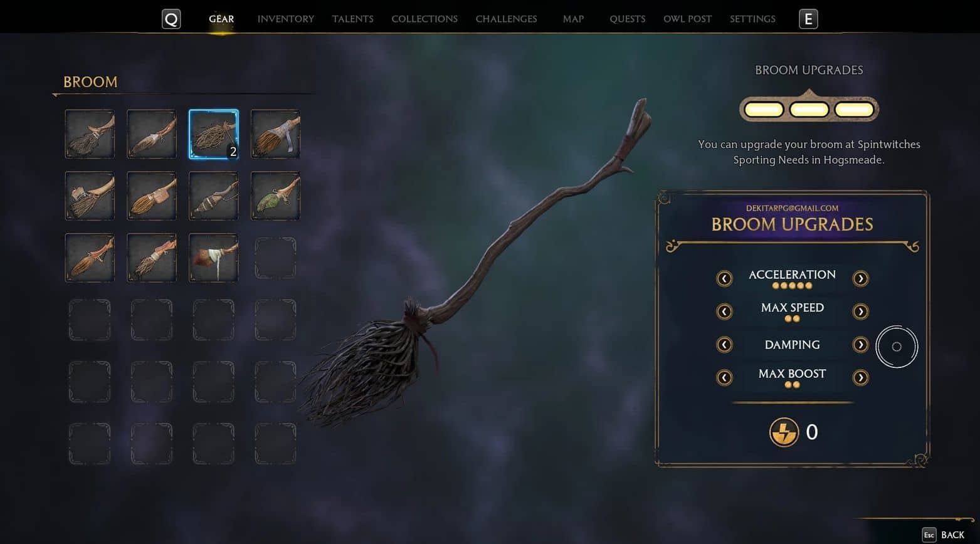Switch to the Talents tab

352,19
